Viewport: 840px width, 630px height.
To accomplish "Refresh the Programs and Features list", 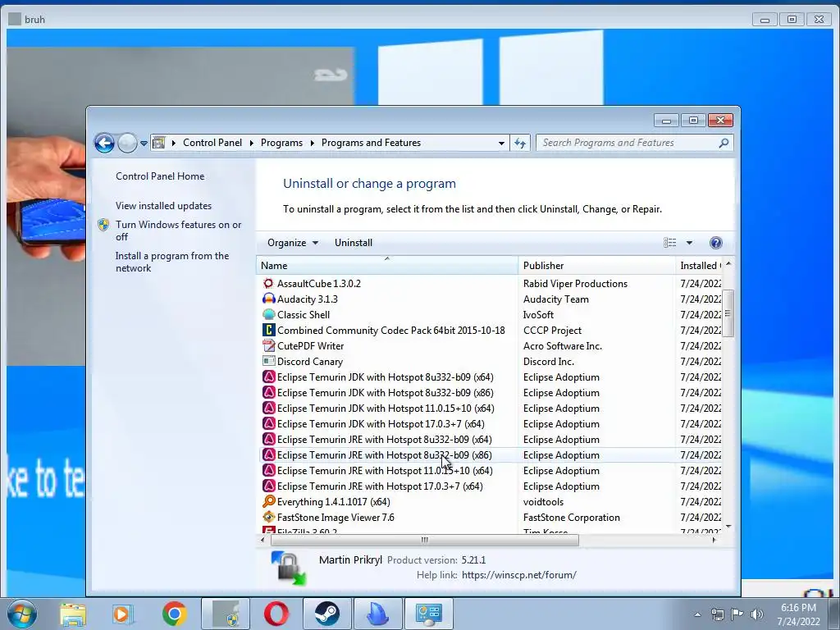I will [x=520, y=143].
